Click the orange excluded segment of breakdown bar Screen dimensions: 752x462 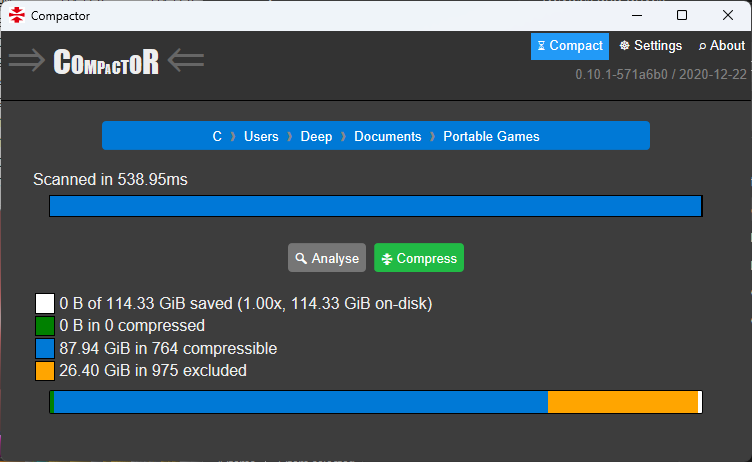[622, 402]
